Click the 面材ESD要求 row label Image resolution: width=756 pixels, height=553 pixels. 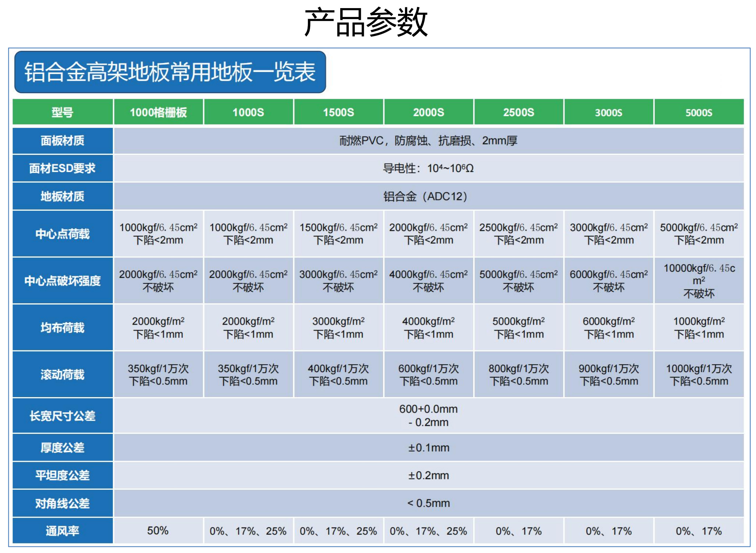pyautogui.click(x=63, y=168)
